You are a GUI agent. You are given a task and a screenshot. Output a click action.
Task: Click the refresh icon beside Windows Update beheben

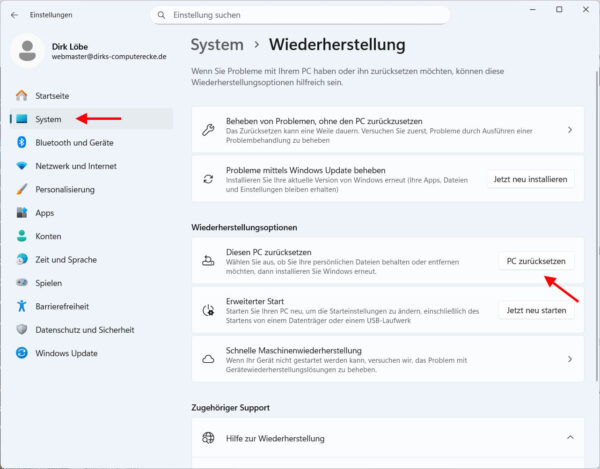208,179
